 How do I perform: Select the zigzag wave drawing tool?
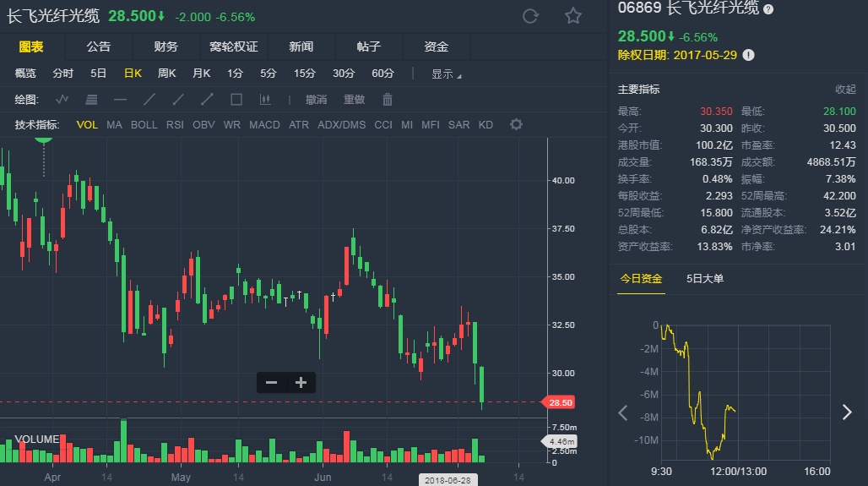(x=62, y=100)
